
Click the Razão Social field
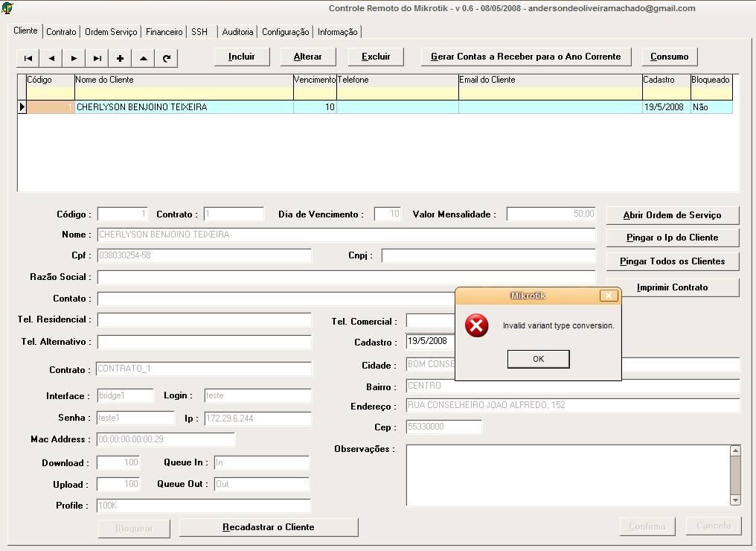pyautogui.click(x=346, y=277)
